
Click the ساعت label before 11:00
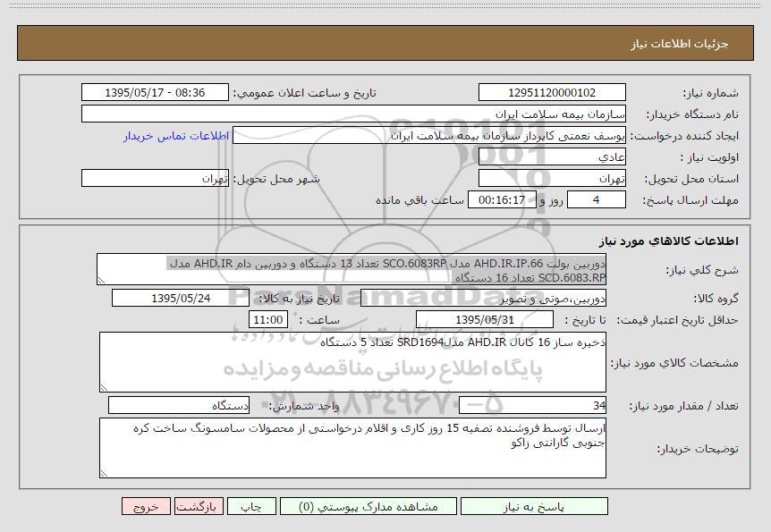click(x=319, y=320)
